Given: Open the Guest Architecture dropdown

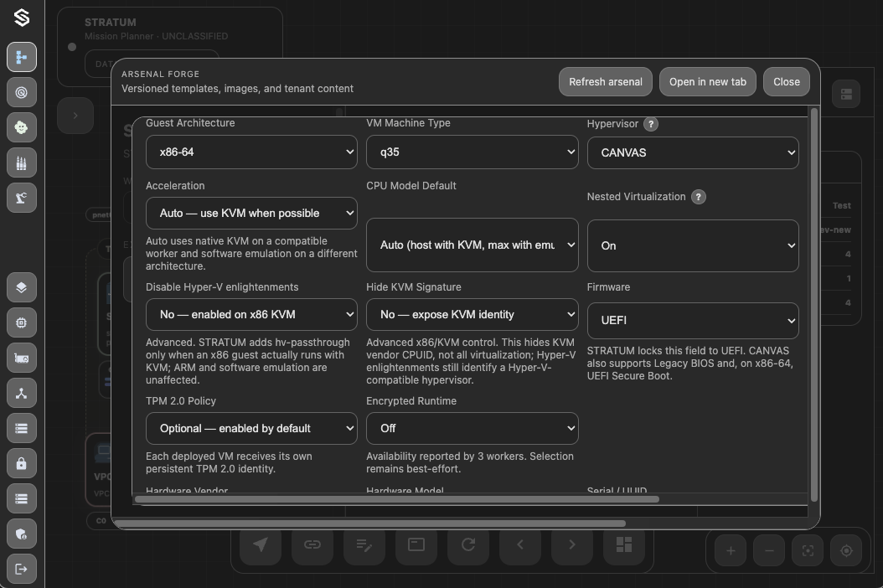Looking at the screenshot, I should [x=251, y=152].
